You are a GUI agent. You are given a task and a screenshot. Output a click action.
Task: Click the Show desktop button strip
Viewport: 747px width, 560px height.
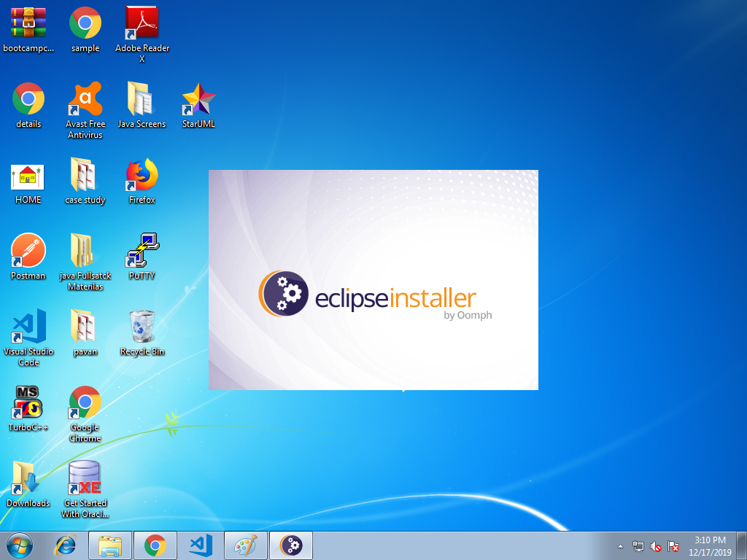pyautogui.click(x=742, y=545)
